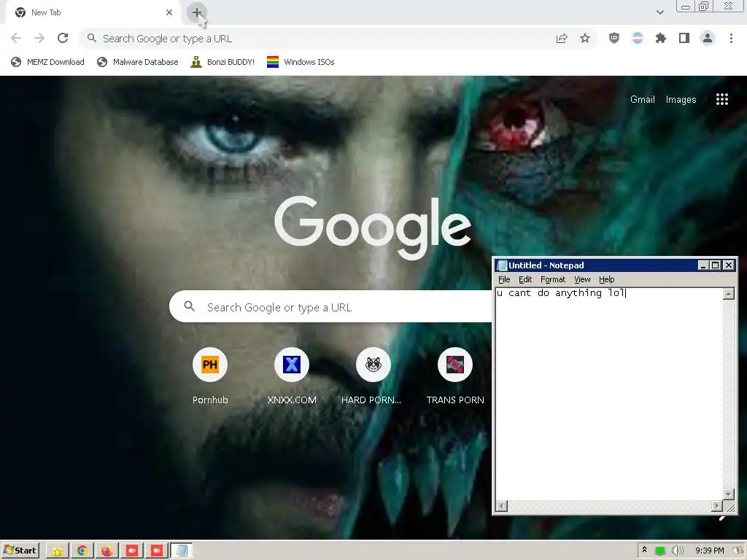Open Notepad's File menu

pyautogui.click(x=504, y=279)
